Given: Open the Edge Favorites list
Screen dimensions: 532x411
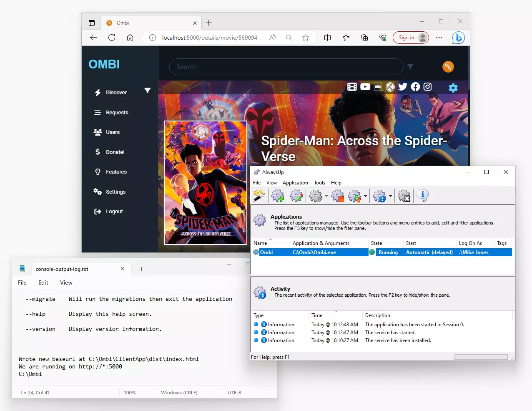Looking at the screenshot, I should [346, 38].
